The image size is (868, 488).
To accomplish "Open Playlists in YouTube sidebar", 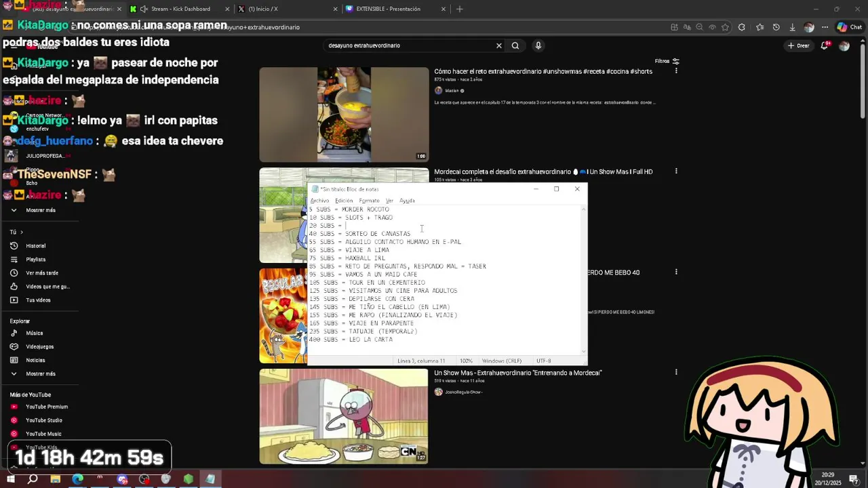I will [36, 260].
